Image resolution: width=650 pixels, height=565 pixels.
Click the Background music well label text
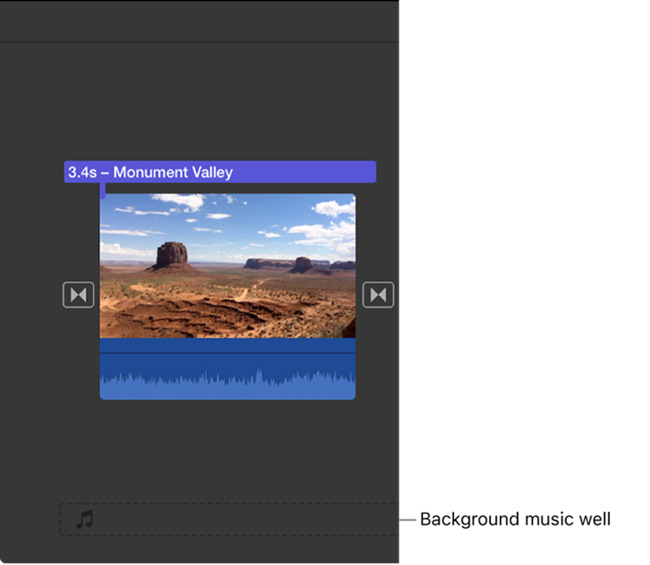click(x=515, y=519)
